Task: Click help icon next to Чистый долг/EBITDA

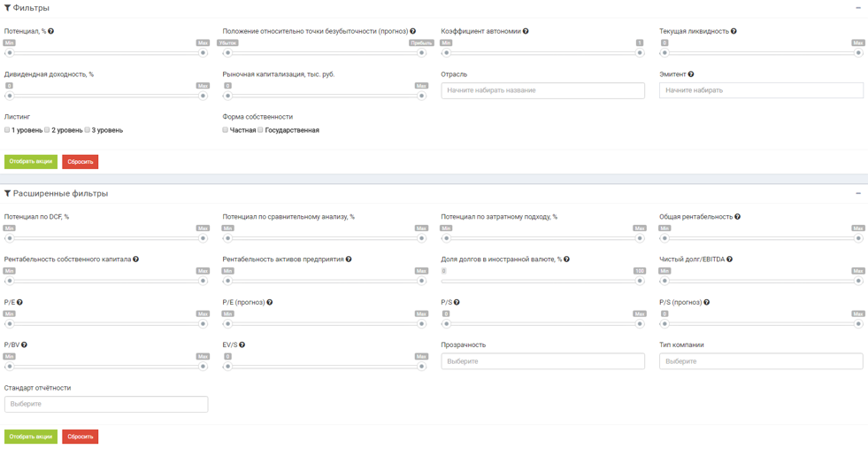Action: point(729,259)
